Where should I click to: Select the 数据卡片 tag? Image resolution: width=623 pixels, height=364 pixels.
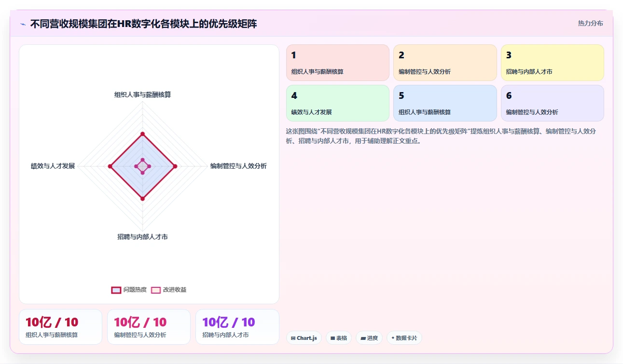404,338
